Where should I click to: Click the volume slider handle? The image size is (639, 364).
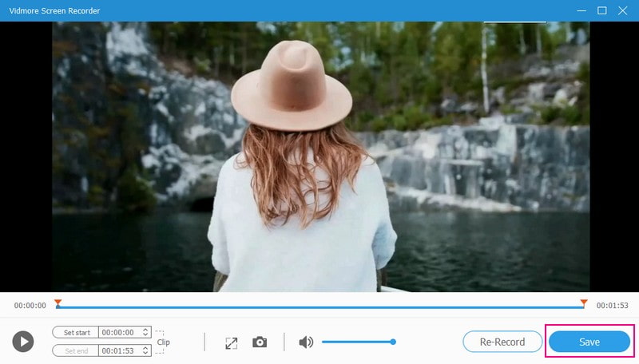click(393, 342)
